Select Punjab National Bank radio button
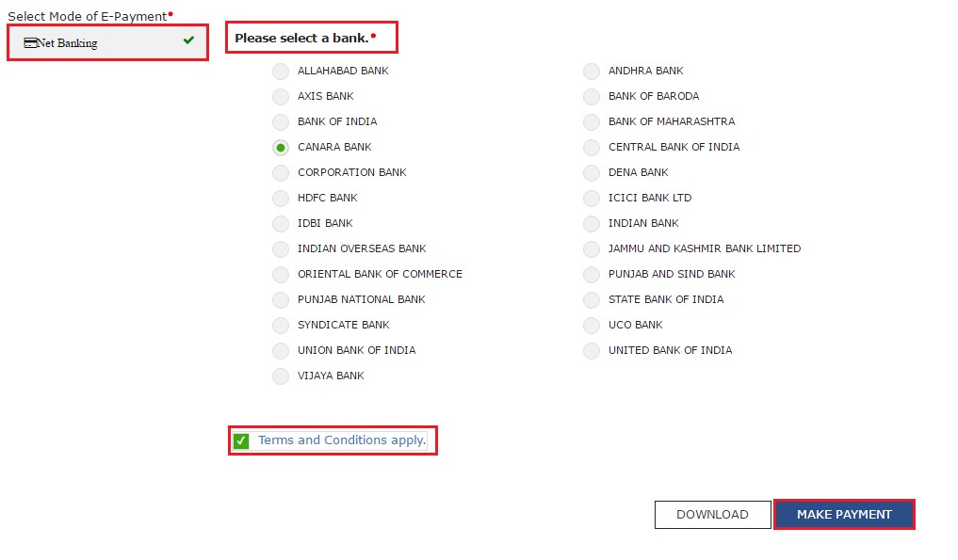Screen dimensions: 958x560 point(281,300)
